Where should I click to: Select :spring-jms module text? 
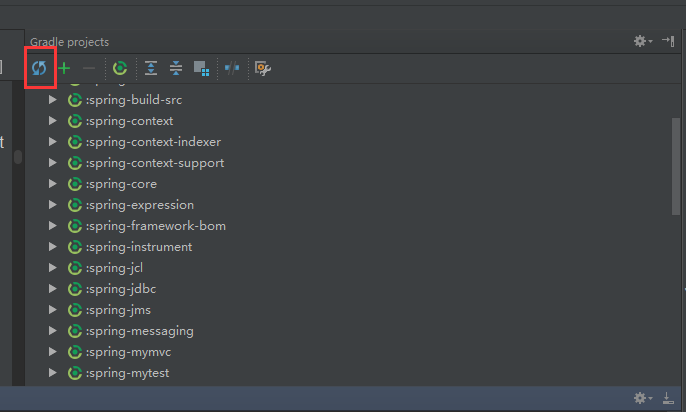(118, 310)
